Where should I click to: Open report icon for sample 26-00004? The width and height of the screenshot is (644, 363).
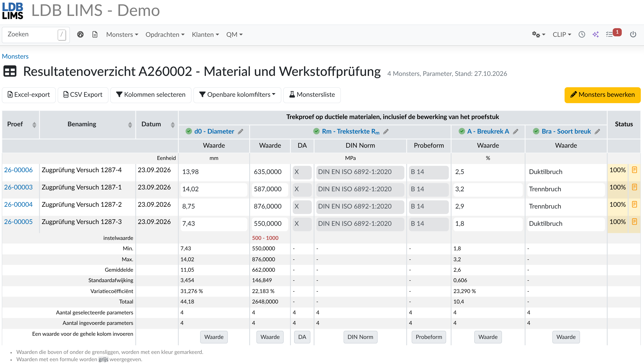(634, 204)
